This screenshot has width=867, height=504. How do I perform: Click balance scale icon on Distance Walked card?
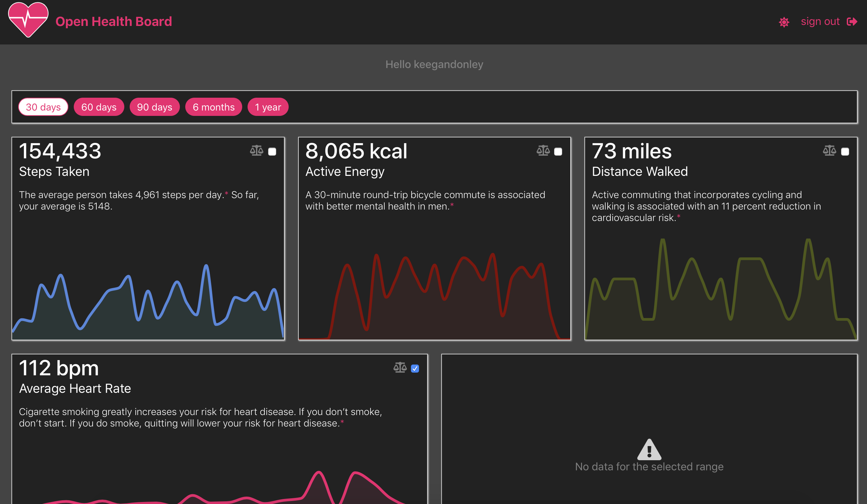click(x=829, y=151)
